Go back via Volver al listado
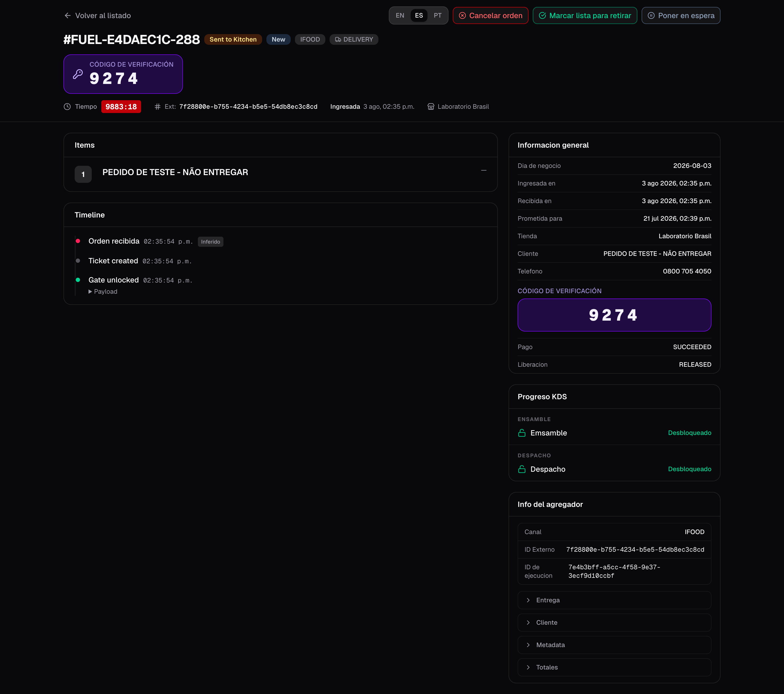 (x=97, y=16)
